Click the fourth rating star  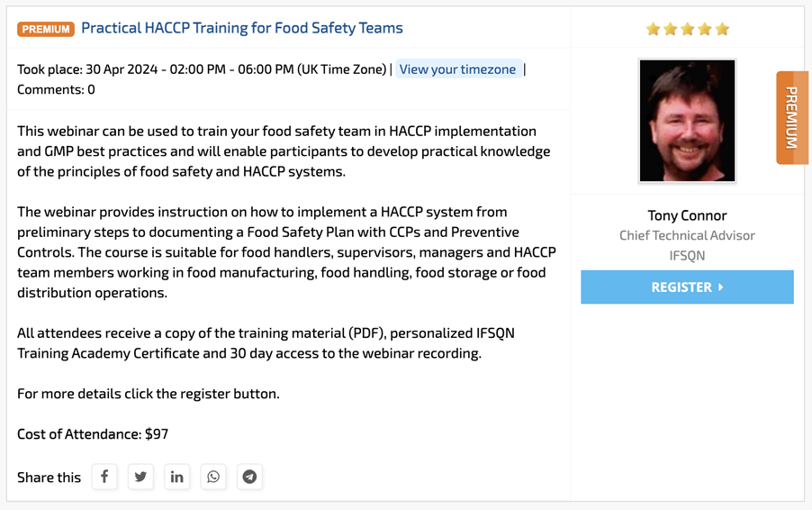(704, 29)
